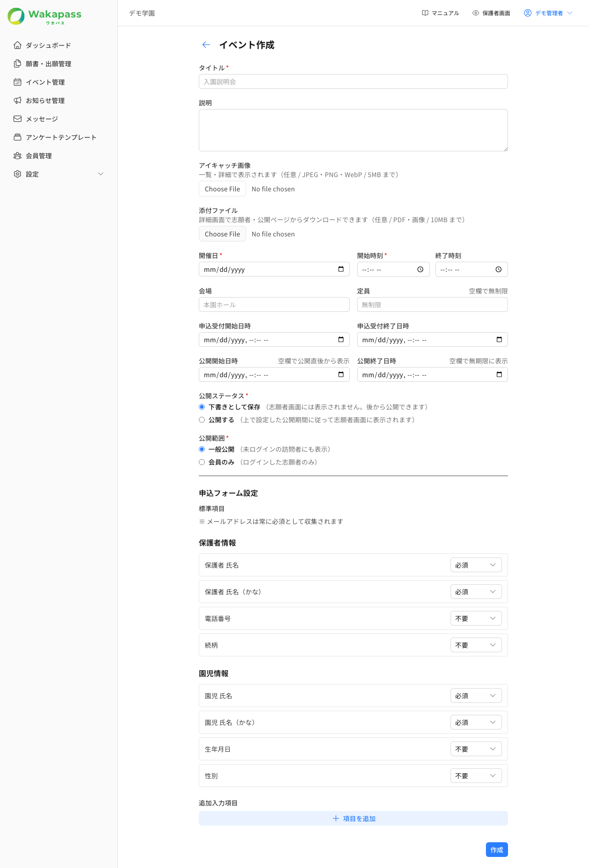
Task: Click the 説明 text area
Action: tap(353, 130)
